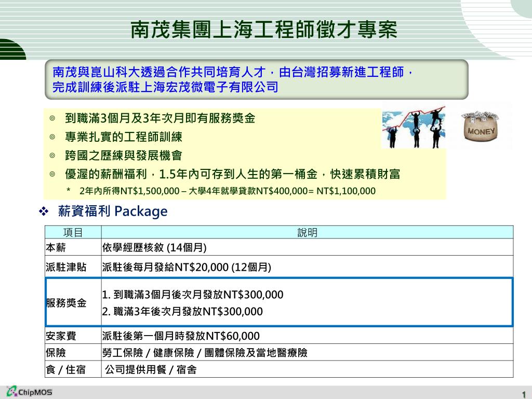Click the 本薪 row label
532x399 pixels.
56,247
